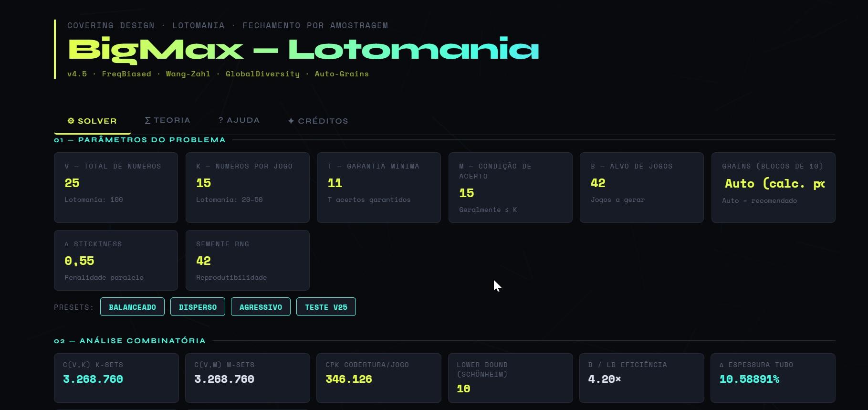Image resolution: width=868 pixels, height=410 pixels.
Task: Click the V total de números field
Action: [116, 183]
